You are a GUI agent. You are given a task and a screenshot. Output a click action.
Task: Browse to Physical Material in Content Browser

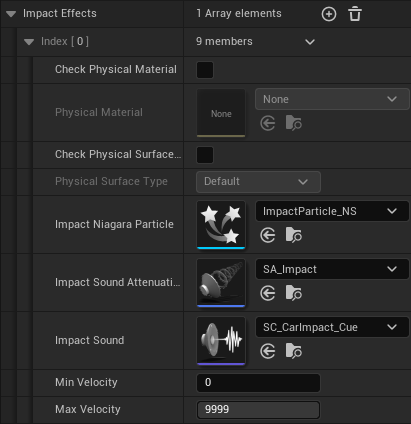coord(293,123)
